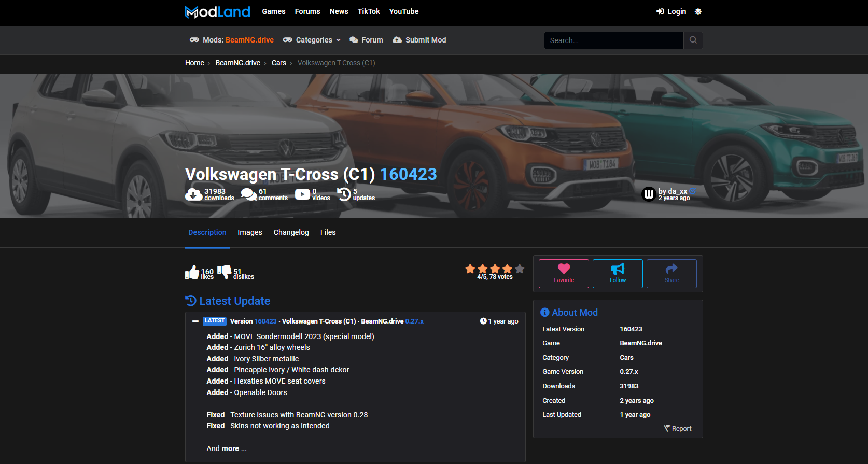
Task: Switch to the Images tab
Action: (250, 232)
